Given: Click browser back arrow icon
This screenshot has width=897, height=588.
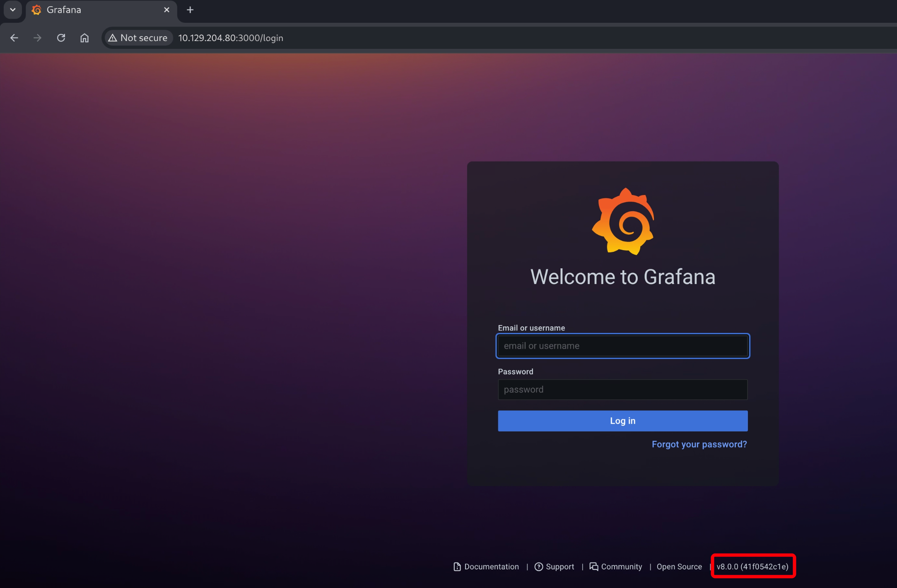Looking at the screenshot, I should 14,38.
